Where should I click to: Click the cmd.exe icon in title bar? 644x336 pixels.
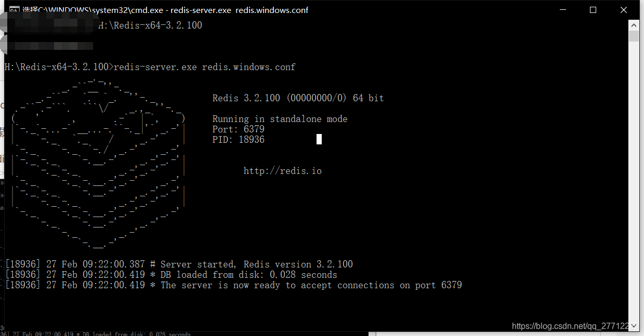[x=15, y=10]
